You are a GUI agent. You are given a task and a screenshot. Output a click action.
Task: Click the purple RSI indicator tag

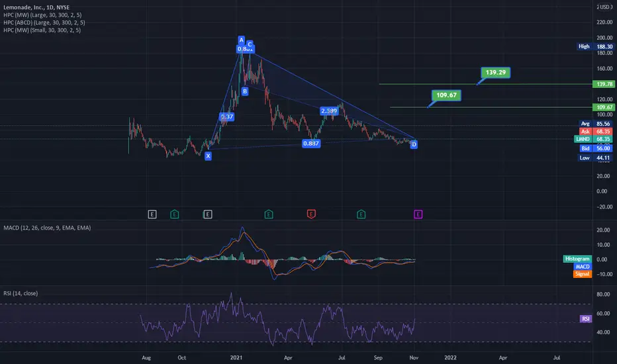(585, 319)
